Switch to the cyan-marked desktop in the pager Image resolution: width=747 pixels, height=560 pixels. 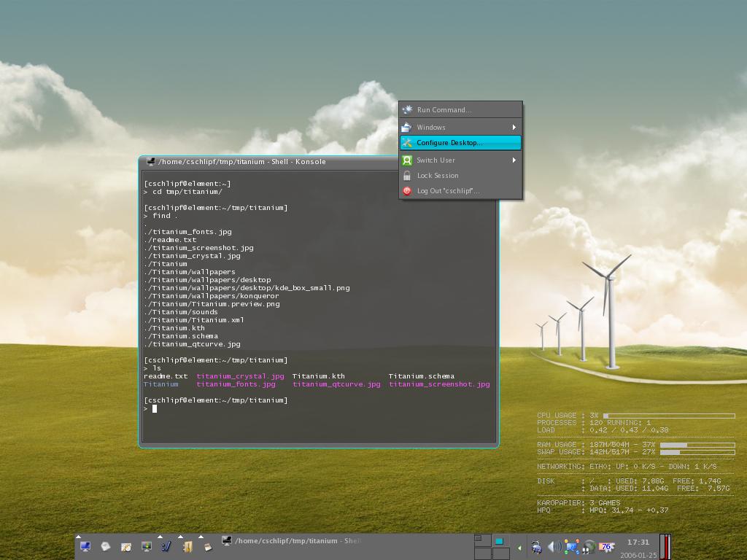(x=500, y=540)
